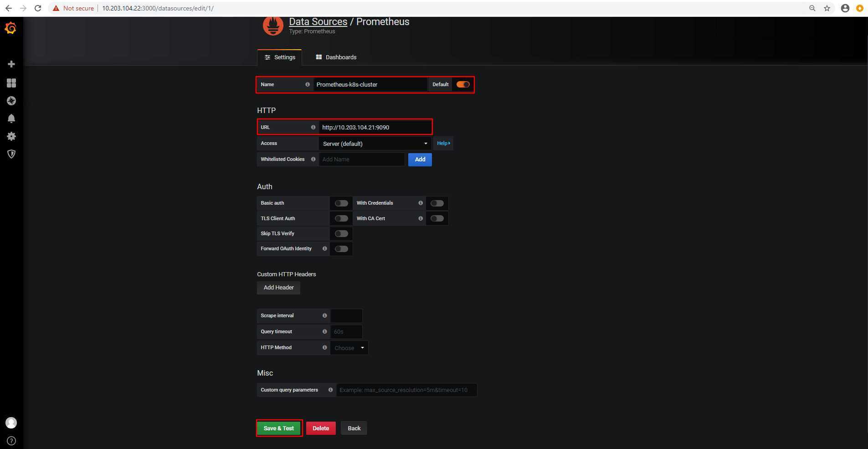Screen dimensions: 868x449
Task: Enable the Skip TLS Verify switch
Action: 341,233
